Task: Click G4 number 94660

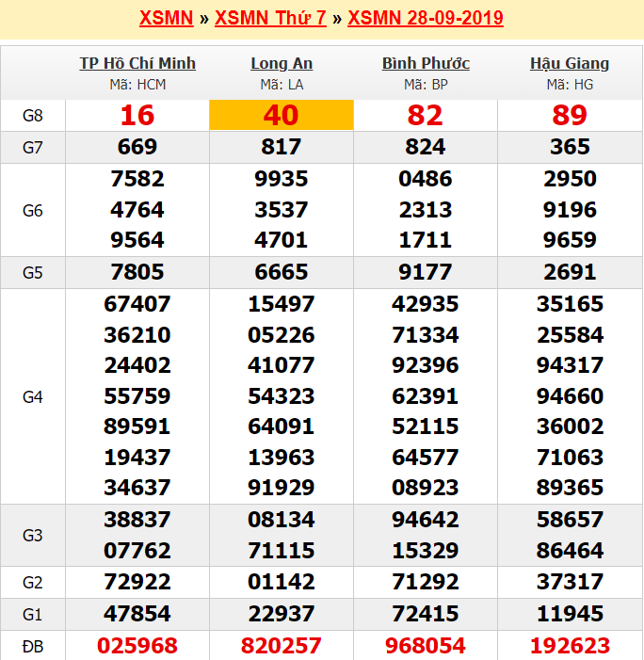Action: click(570, 396)
